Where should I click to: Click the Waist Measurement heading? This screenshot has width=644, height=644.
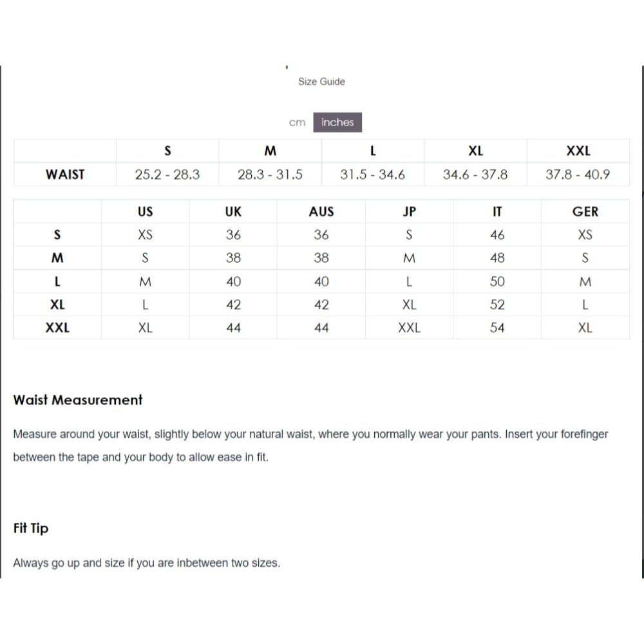[x=78, y=400]
